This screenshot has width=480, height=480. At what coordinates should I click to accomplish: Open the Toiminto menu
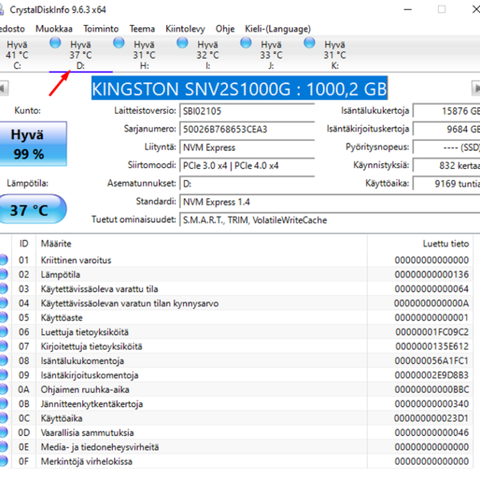(x=101, y=29)
